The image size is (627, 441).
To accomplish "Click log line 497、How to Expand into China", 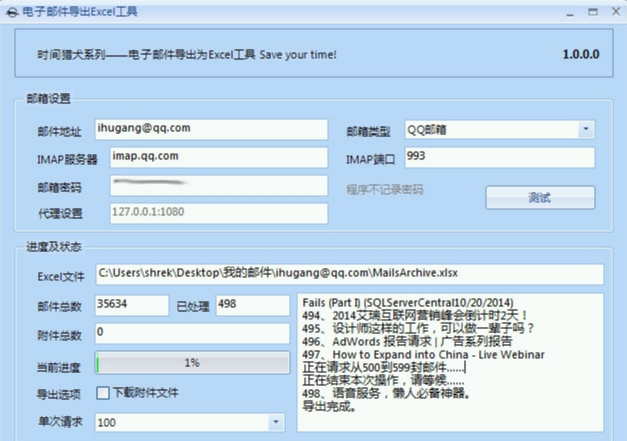I will 423,354.
